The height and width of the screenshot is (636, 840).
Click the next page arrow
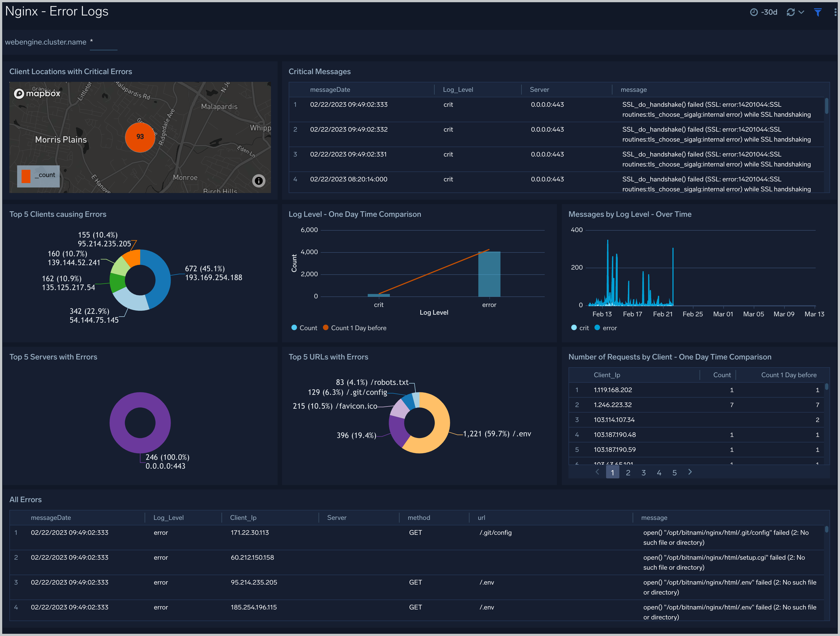[x=690, y=472]
